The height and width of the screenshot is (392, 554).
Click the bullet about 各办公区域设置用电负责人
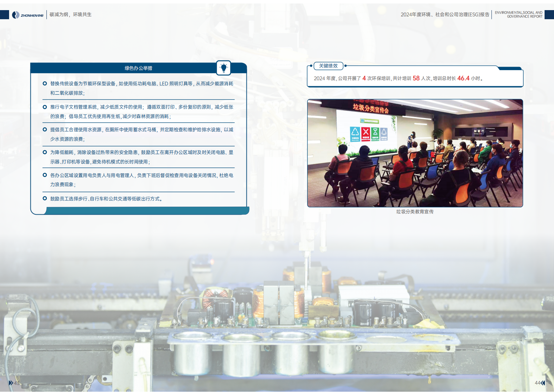click(x=142, y=180)
